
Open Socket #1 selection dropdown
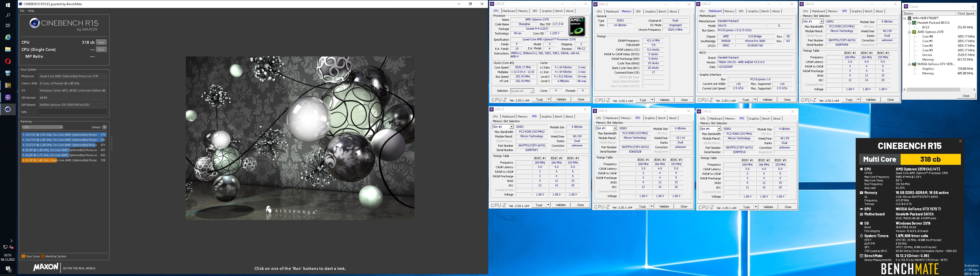click(x=531, y=91)
